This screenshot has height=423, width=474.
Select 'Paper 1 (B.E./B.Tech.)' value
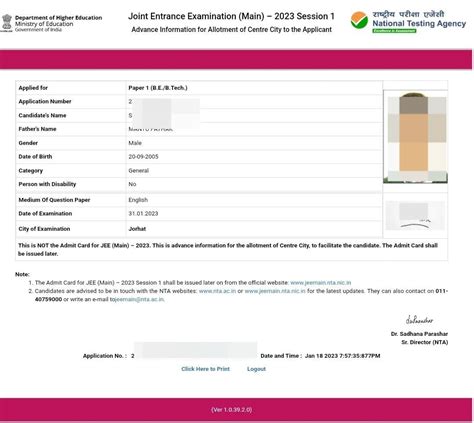(158, 88)
